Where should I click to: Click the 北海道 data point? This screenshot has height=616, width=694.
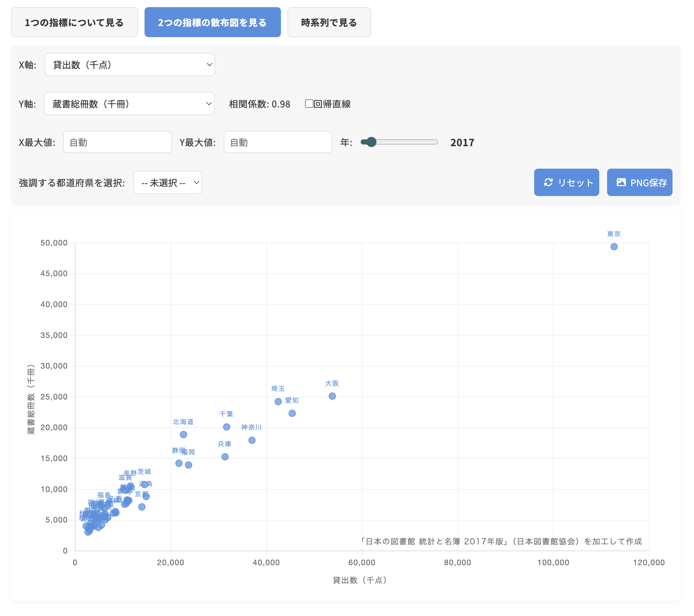[x=183, y=435]
